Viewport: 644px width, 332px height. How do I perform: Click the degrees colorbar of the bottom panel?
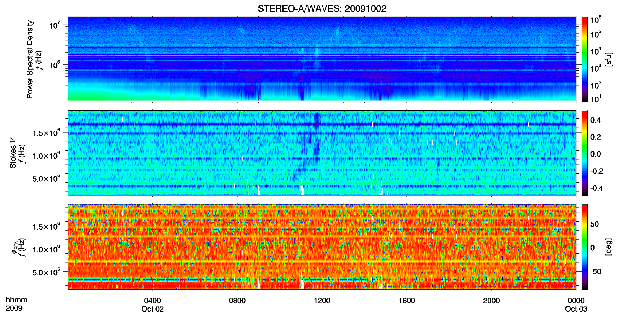(585, 247)
